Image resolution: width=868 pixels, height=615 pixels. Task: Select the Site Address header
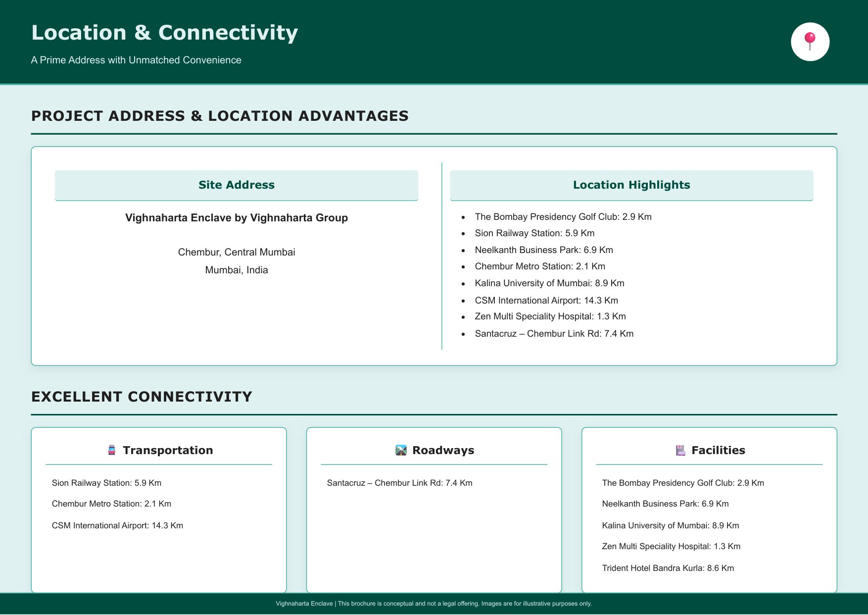237,185
